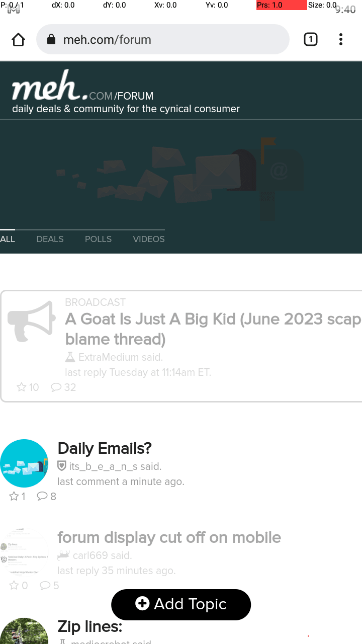Click the Daily Emails topic avatar thumbnail
The width and height of the screenshot is (362, 644).
pyautogui.click(x=24, y=463)
